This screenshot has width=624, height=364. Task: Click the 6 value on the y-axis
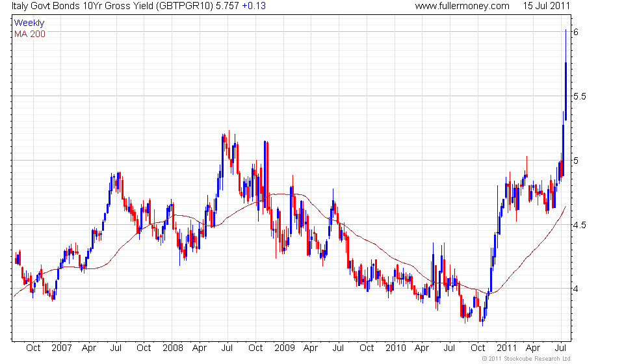coord(576,32)
